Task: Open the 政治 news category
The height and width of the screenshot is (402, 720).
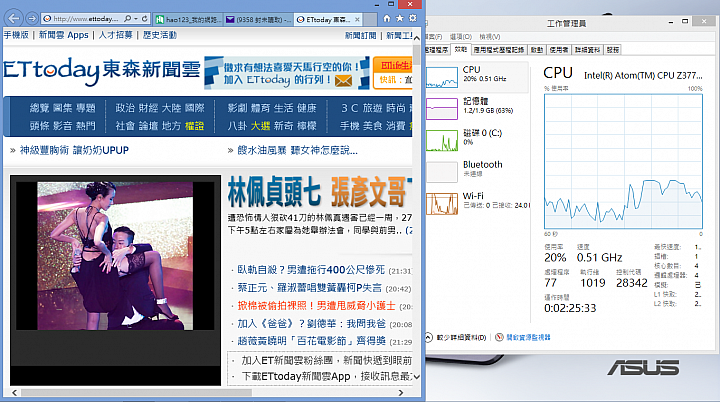Action: coord(124,108)
